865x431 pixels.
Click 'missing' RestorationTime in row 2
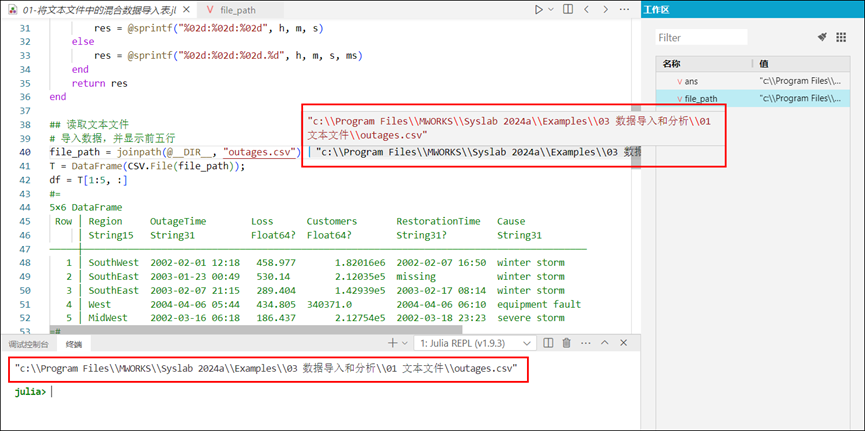416,276
